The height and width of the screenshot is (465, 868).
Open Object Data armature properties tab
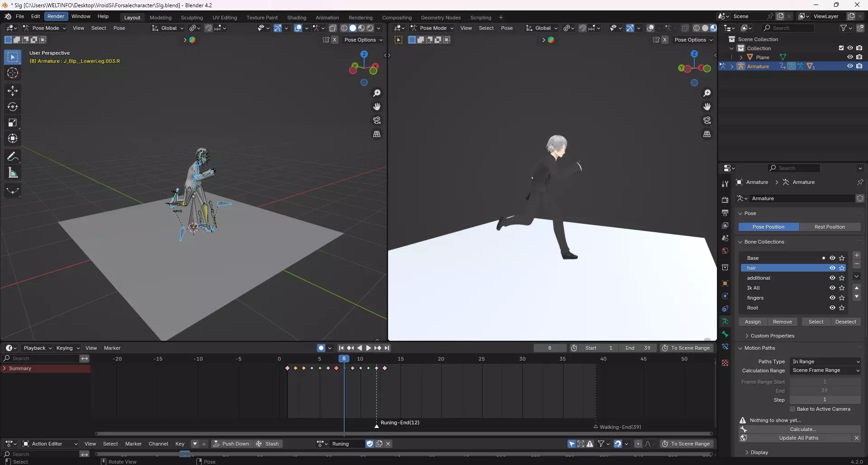click(x=725, y=321)
